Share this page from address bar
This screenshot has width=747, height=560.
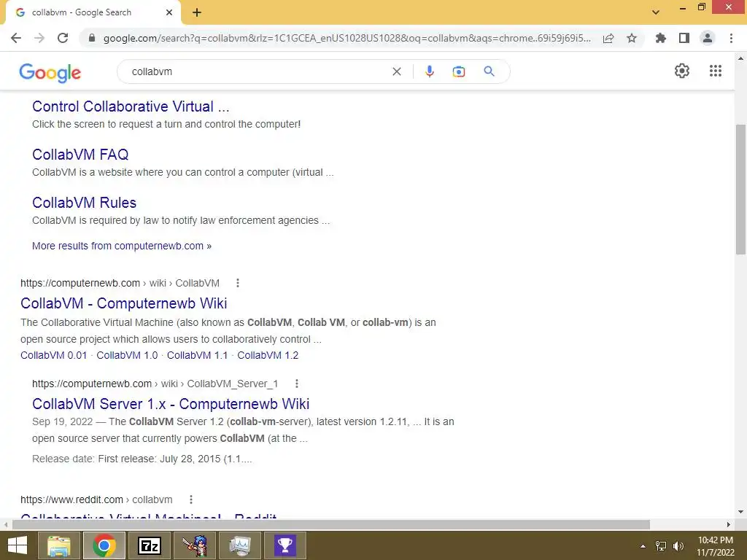(608, 38)
